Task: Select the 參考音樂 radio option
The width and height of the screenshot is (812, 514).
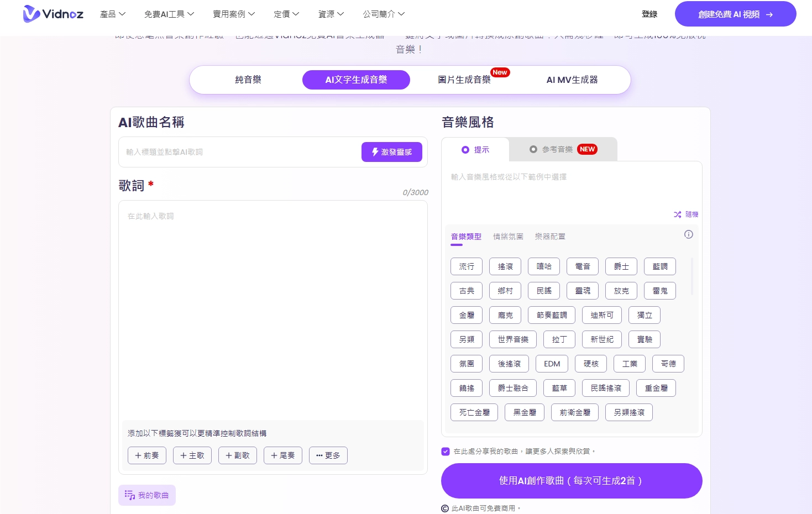Action: [x=533, y=149]
